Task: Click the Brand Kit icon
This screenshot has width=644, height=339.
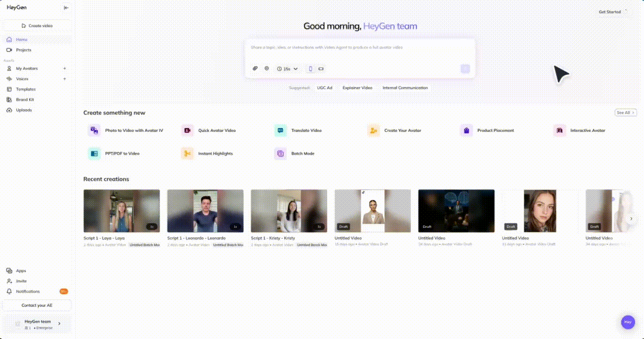Action: coord(9,100)
